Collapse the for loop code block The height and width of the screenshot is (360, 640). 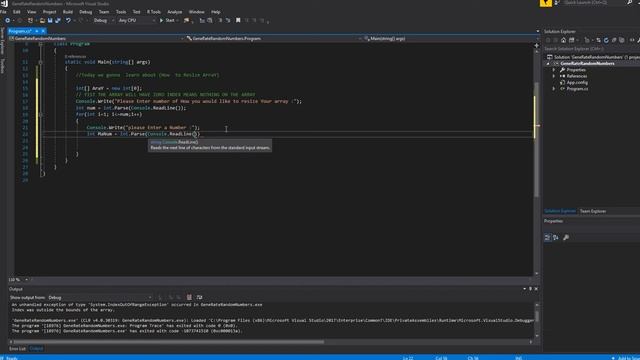click(40, 114)
